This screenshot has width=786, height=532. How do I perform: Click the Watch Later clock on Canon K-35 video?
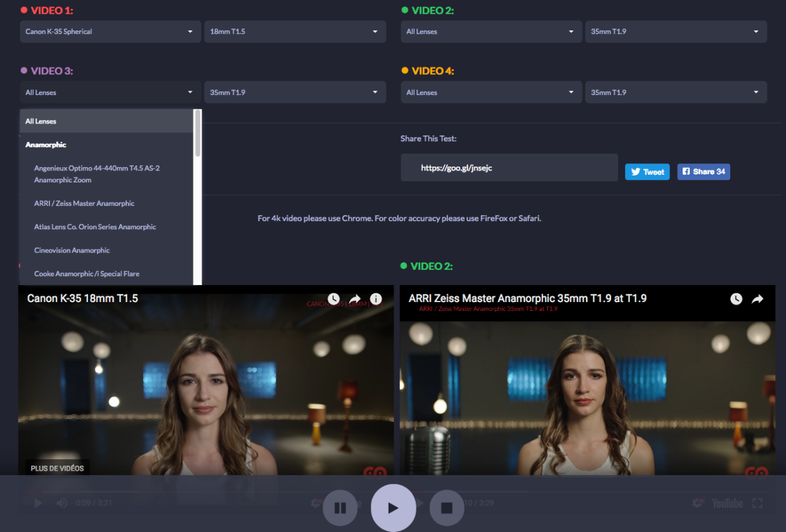tap(333, 298)
